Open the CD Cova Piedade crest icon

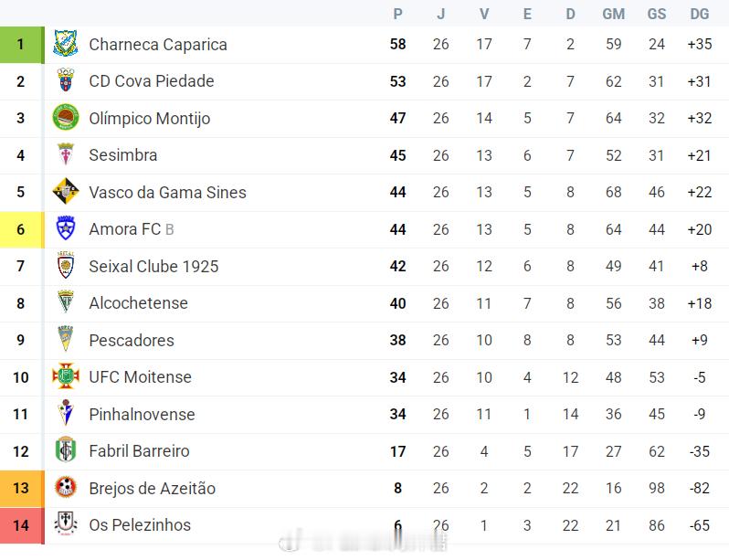click(66, 81)
